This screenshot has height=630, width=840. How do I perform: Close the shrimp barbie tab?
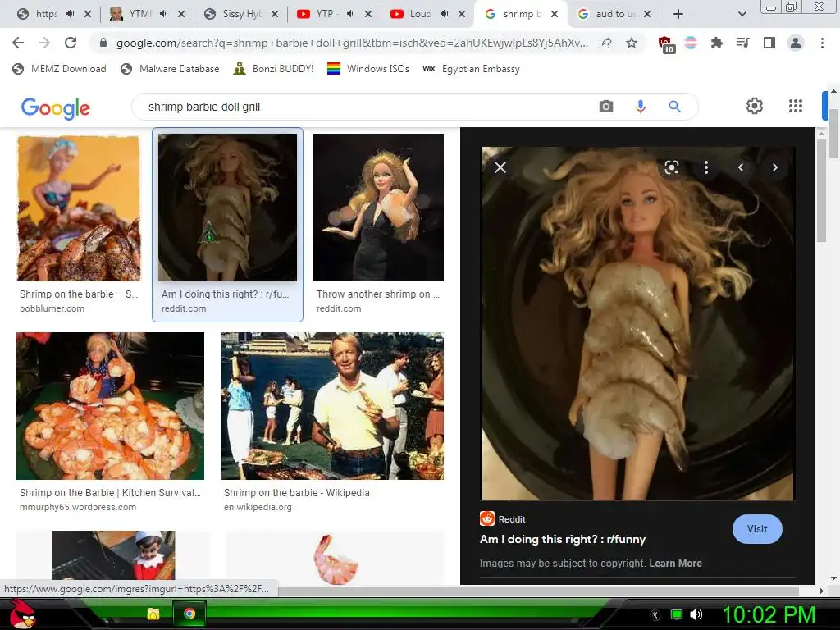[x=555, y=14]
